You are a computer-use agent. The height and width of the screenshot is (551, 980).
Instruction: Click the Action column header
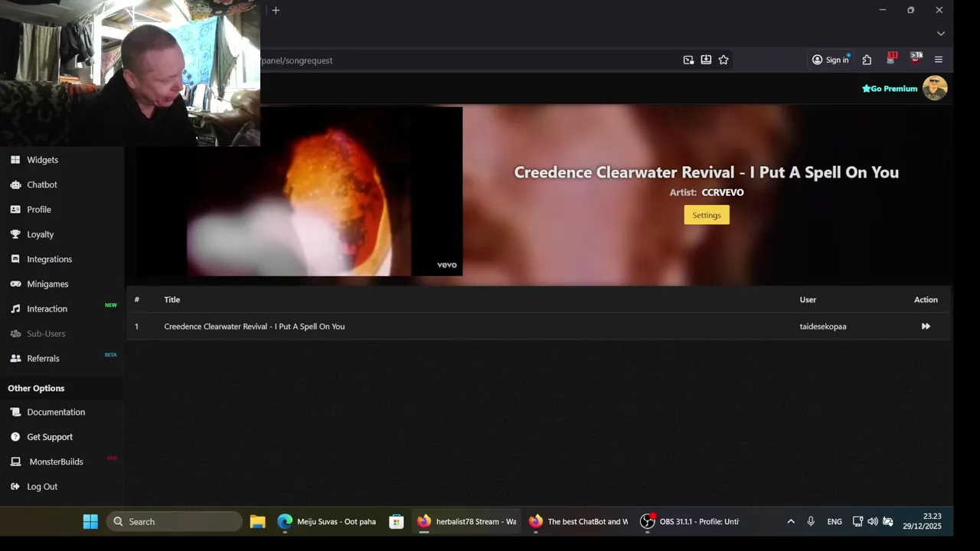click(x=926, y=300)
